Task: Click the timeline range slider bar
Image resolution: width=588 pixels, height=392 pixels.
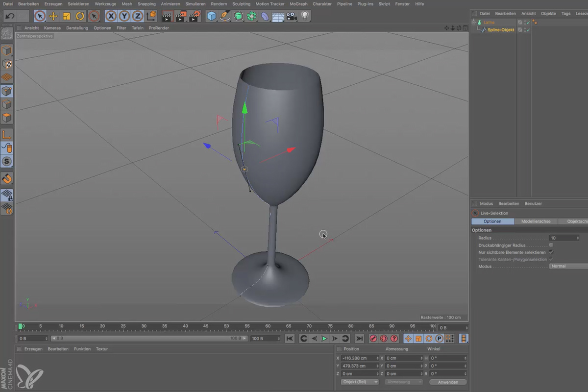Action: pos(150,339)
